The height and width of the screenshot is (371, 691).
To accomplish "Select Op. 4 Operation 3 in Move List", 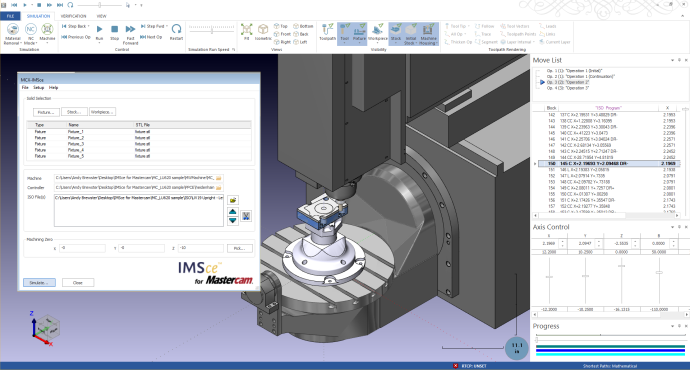I will pos(568,88).
